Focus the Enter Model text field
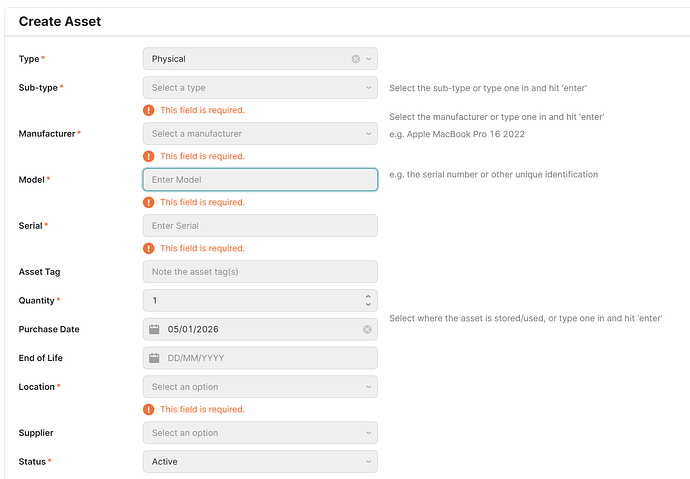690x479 pixels. coord(260,180)
